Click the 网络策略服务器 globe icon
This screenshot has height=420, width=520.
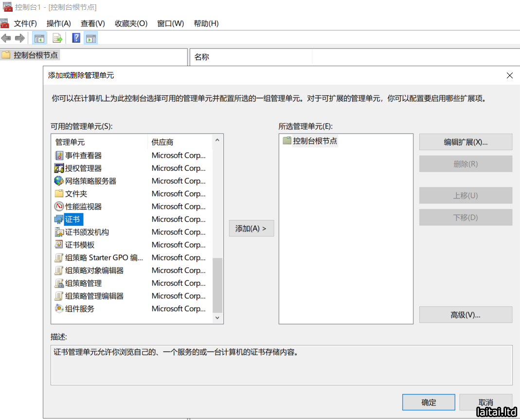pos(59,181)
